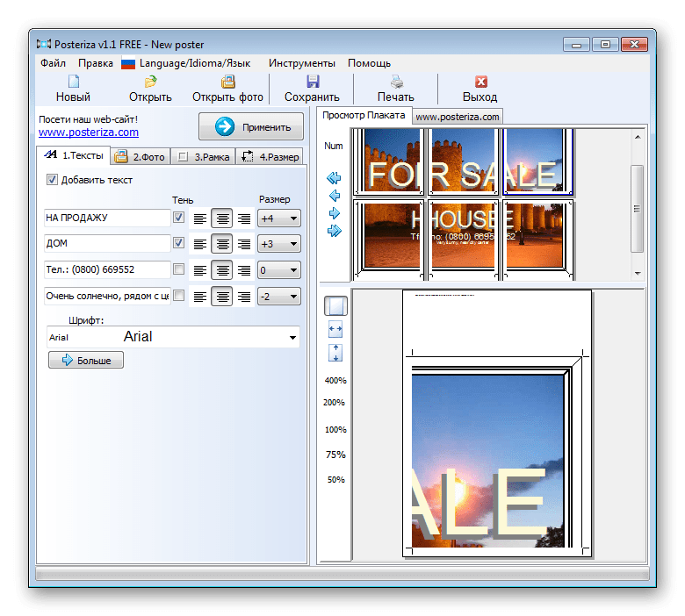
Task: Click the New poster (Новый) toolbar icon
Action: pyautogui.click(x=73, y=82)
